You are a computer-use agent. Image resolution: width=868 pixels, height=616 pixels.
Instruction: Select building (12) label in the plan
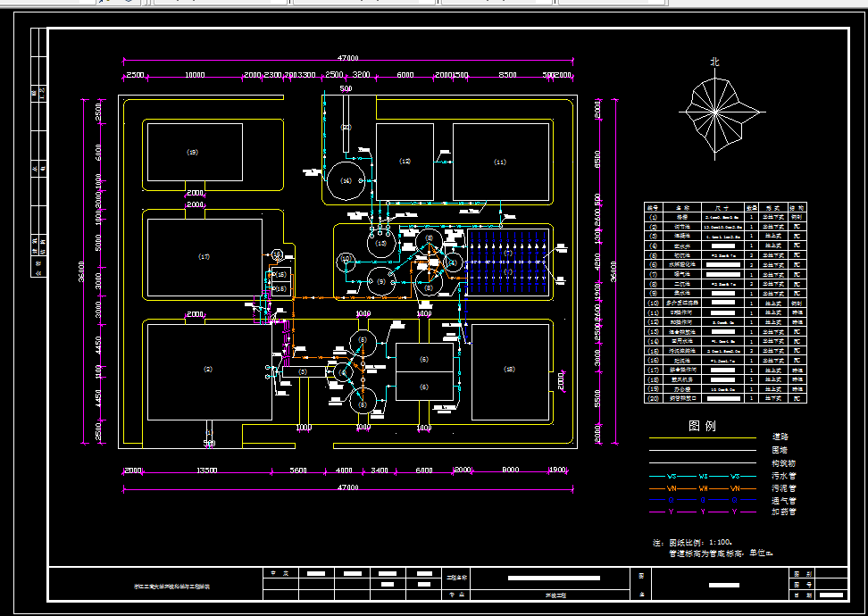point(405,161)
